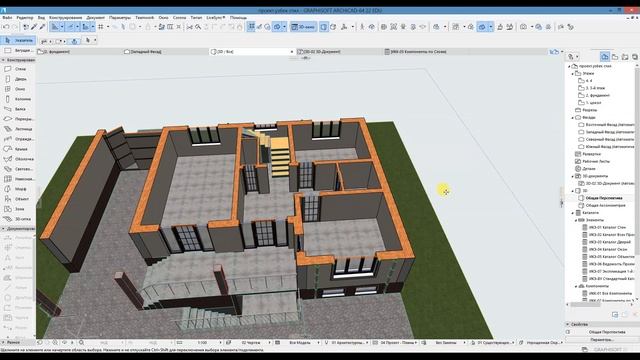Click the Redo arrow icon
The image size is (640, 360).
[15, 27]
